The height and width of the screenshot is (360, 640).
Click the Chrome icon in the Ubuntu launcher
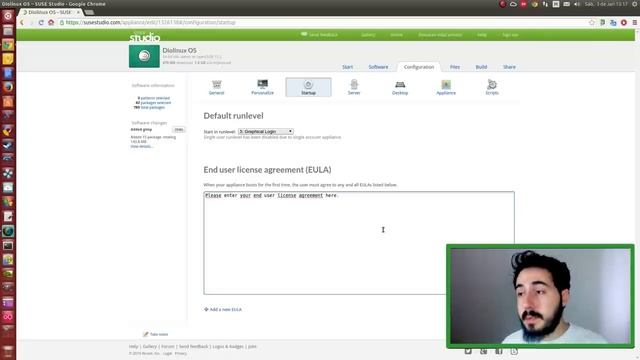8,44
